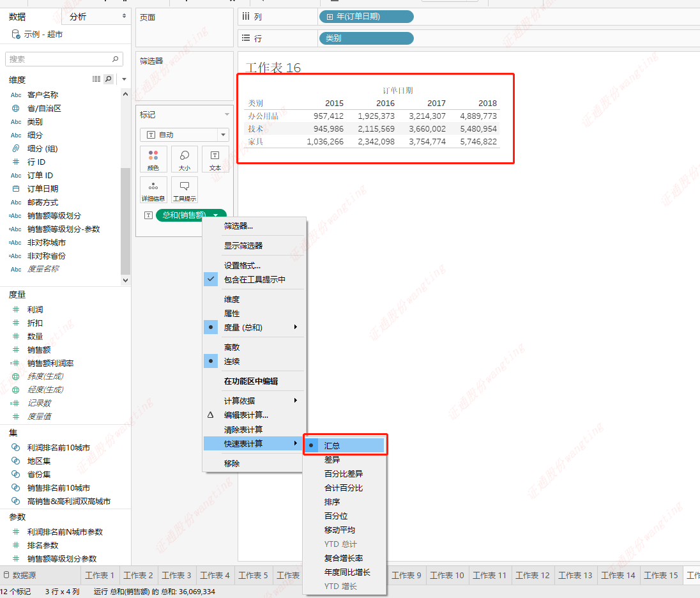Click the number icon for 行 ID
This screenshot has height=598, width=700.
tap(15, 162)
